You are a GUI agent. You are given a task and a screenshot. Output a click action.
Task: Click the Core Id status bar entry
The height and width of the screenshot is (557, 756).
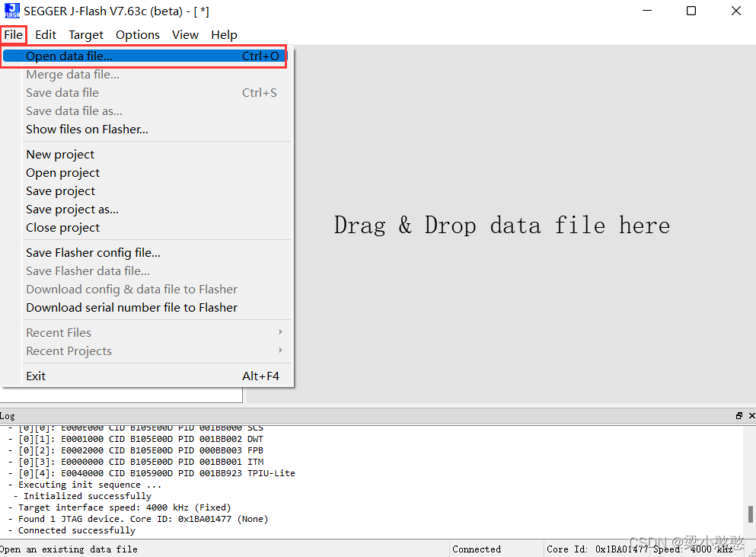pyautogui.click(x=597, y=549)
